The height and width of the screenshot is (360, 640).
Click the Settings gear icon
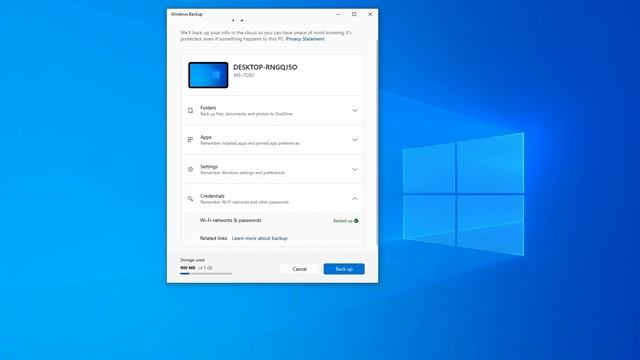pos(191,169)
